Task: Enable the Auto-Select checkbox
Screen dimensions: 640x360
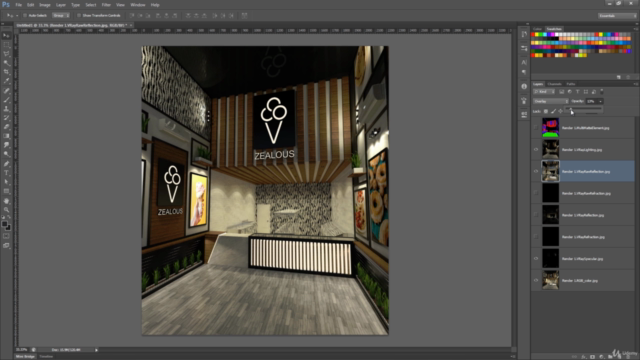Action: click(25, 16)
